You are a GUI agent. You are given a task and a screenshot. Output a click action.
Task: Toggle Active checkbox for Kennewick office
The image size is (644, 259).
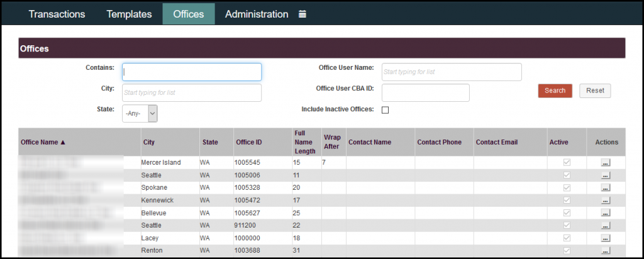(567, 201)
